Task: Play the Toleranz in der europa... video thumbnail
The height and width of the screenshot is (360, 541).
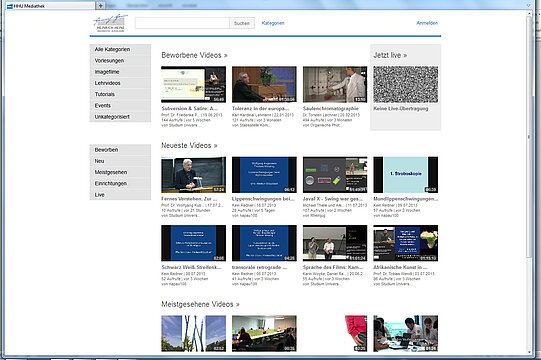Action: [x=264, y=85]
